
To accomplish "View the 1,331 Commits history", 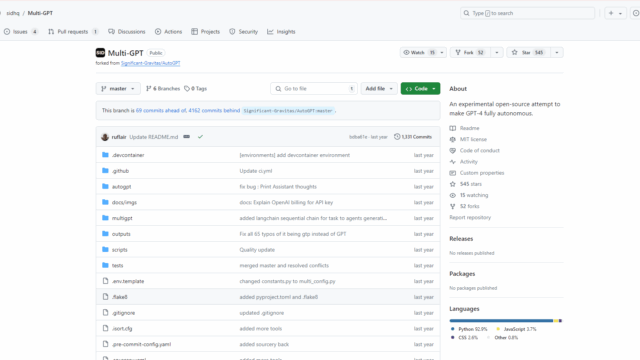I will coord(413,137).
